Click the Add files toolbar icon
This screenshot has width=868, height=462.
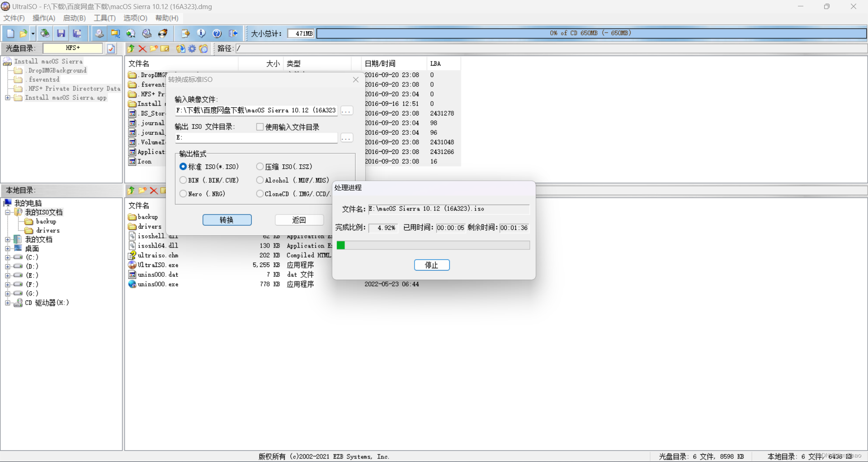click(185, 33)
